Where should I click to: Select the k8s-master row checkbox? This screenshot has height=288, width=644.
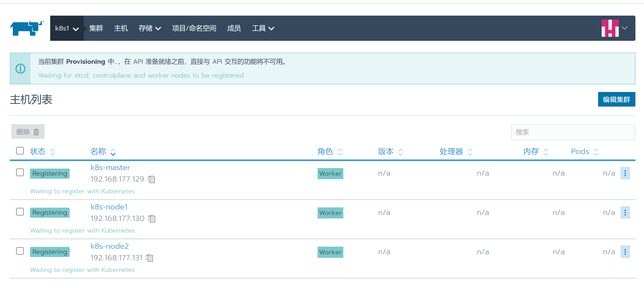click(20, 173)
